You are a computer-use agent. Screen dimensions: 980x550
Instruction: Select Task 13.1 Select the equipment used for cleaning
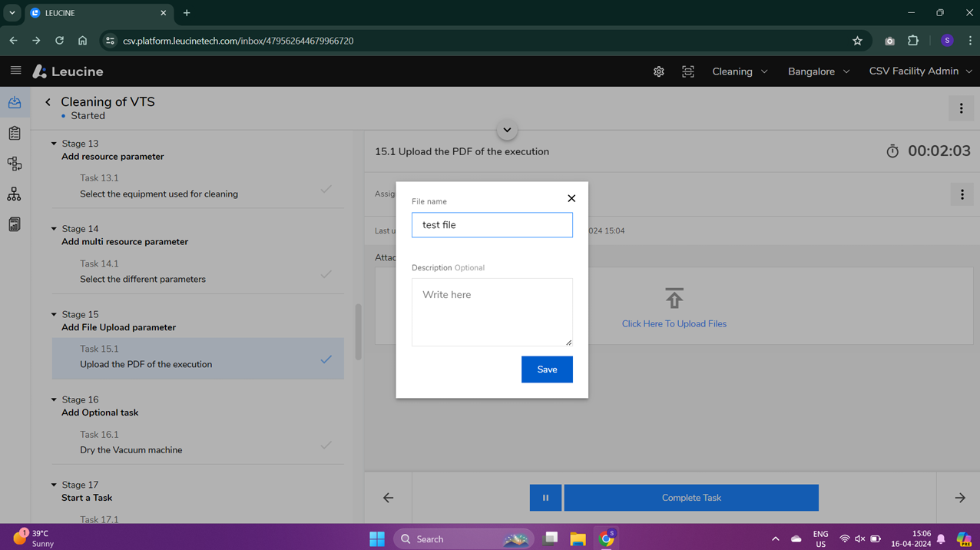click(x=198, y=186)
